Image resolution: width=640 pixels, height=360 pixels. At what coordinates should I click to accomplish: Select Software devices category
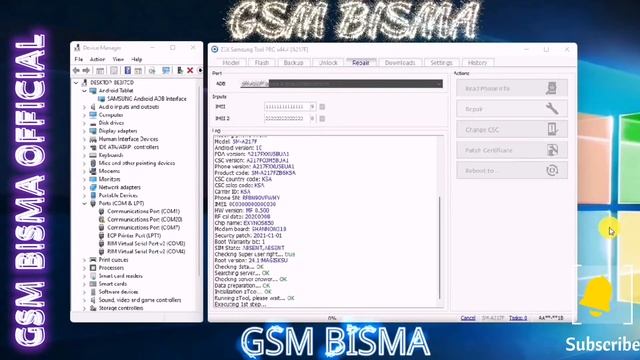coord(118,292)
